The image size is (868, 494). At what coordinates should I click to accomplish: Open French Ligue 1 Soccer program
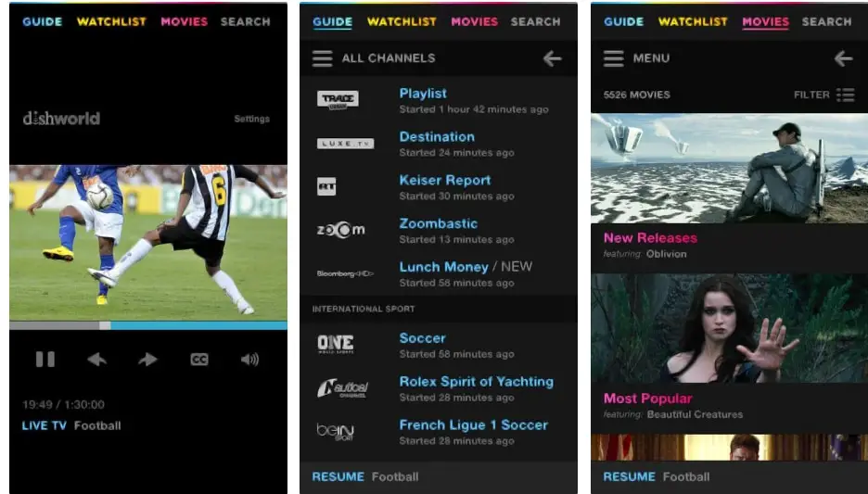473,424
